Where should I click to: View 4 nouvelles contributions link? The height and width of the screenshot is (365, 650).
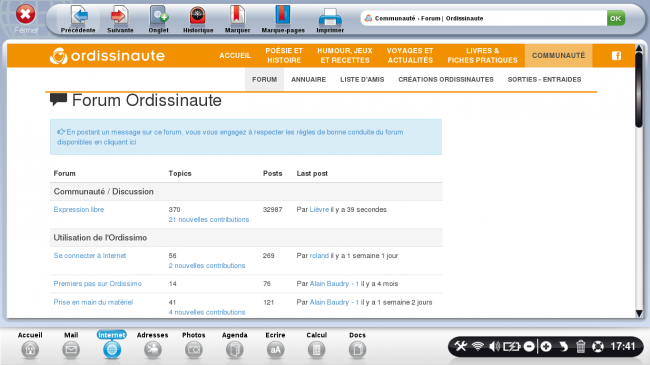point(206,312)
